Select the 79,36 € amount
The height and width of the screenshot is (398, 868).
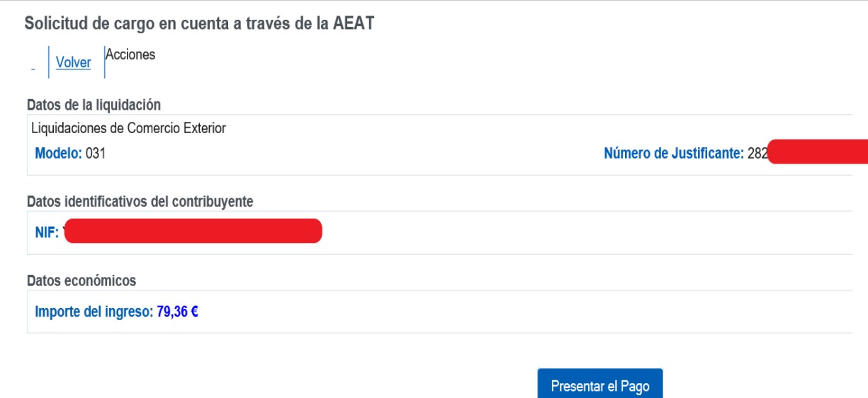point(174,312)
